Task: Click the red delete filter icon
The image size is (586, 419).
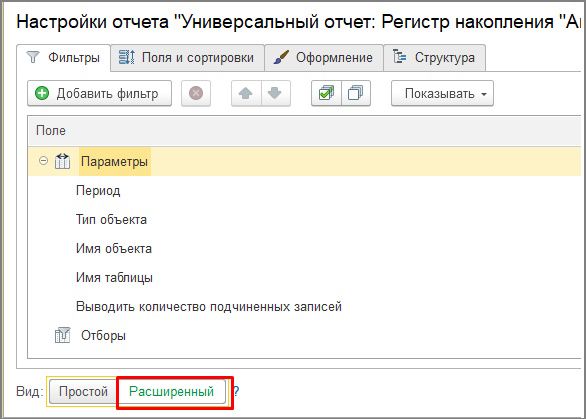Action: tap(196, 93)
